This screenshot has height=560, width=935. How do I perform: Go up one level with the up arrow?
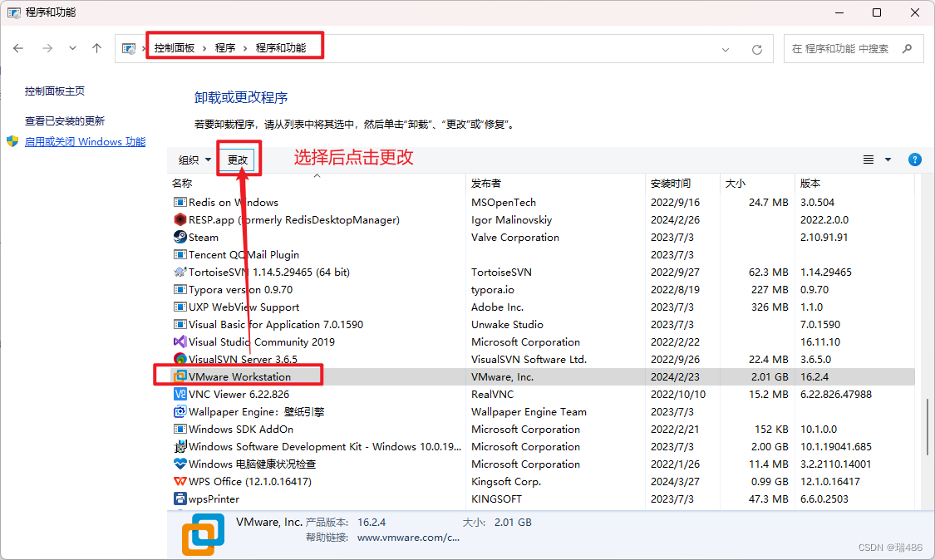96,48
